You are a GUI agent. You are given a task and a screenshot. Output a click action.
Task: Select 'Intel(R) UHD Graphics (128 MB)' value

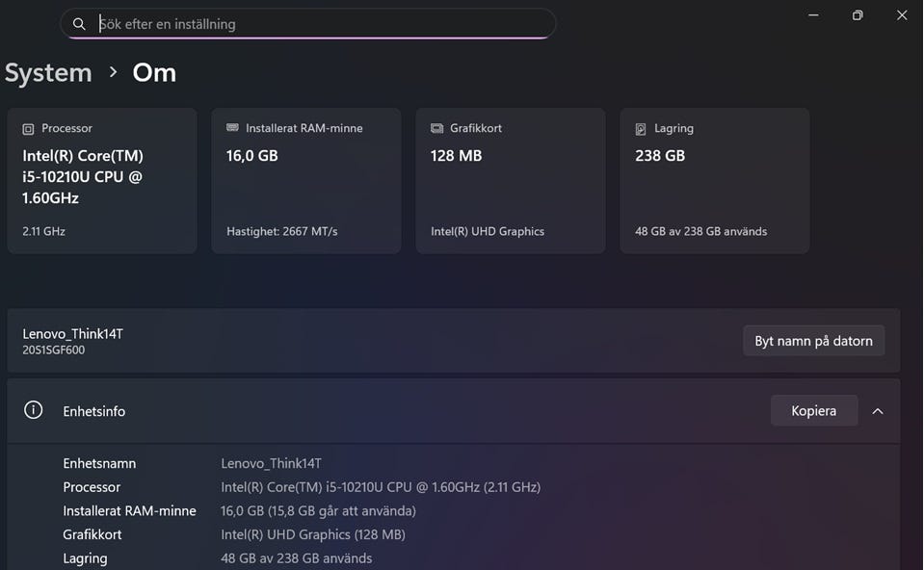tap(313, 534)
